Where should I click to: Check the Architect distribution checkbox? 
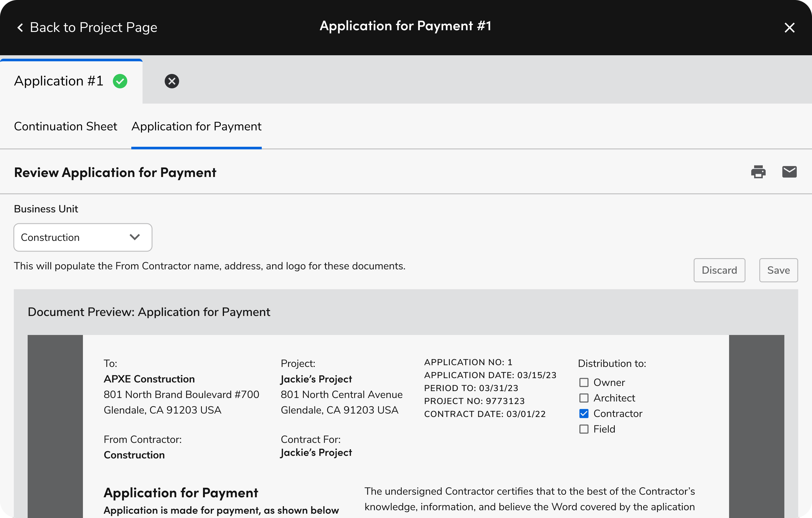[x=584, y=398]
